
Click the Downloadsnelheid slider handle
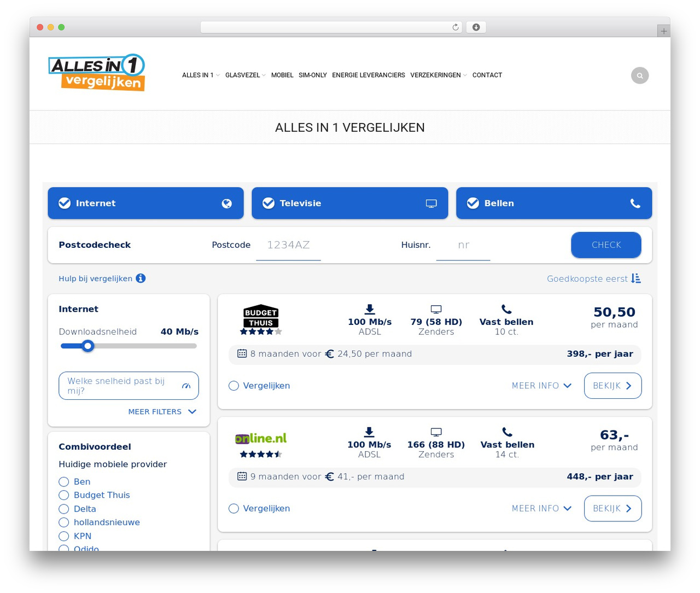88,346
